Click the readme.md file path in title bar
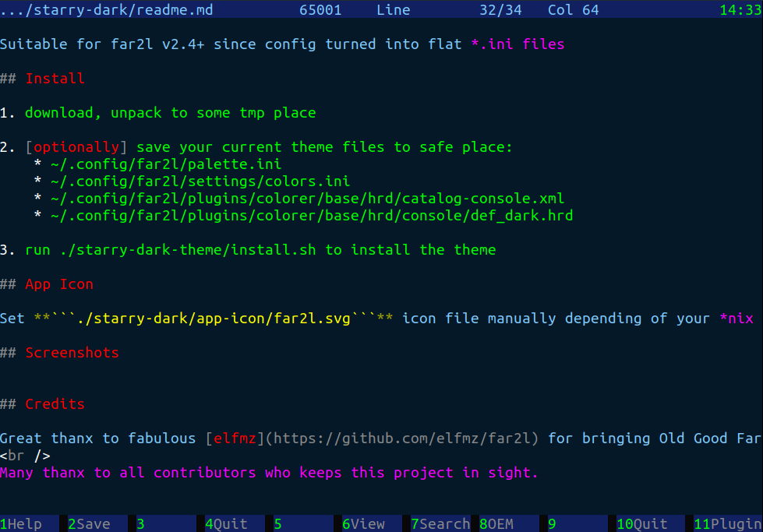The width and height of the screenshot is (763, 532). click(x=107, y=9)
